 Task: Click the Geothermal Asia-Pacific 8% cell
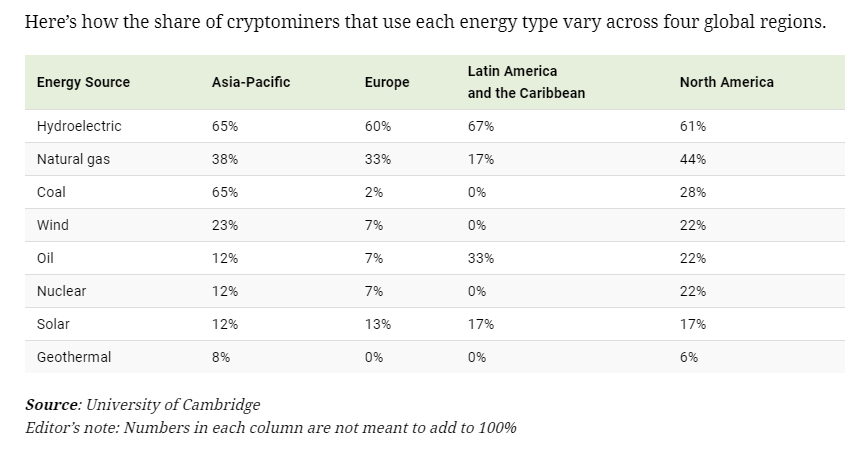[221, 357]
